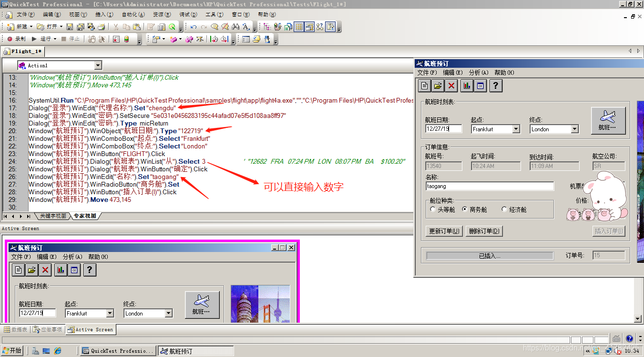Click the 名称 taogang input field
This screenshot has width=644, height=357.
click(x=490, y=186)
